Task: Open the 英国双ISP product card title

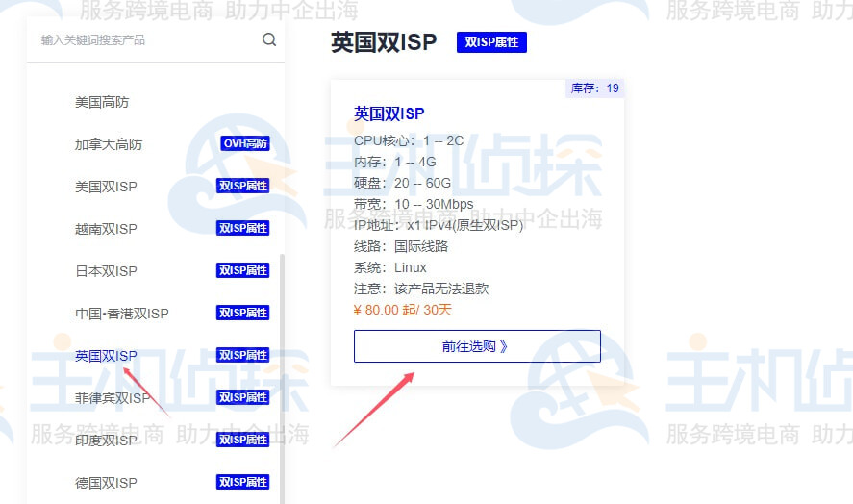Action: [x=389, y=113]
